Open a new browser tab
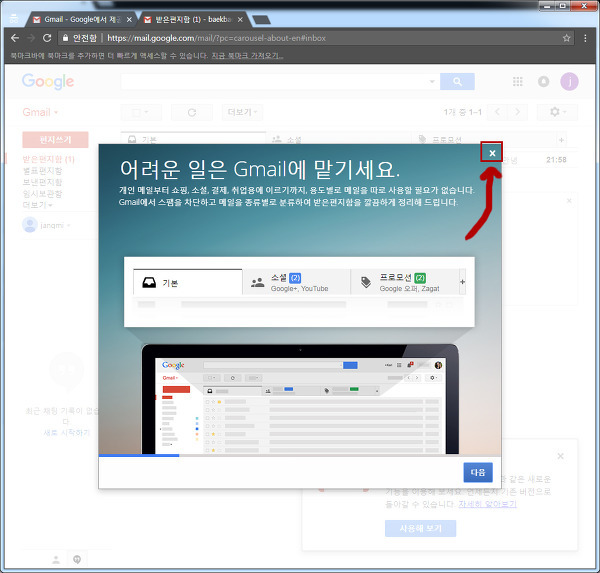Screen dimensions: 600x573 pyautogui.click(x=262, y=20)
